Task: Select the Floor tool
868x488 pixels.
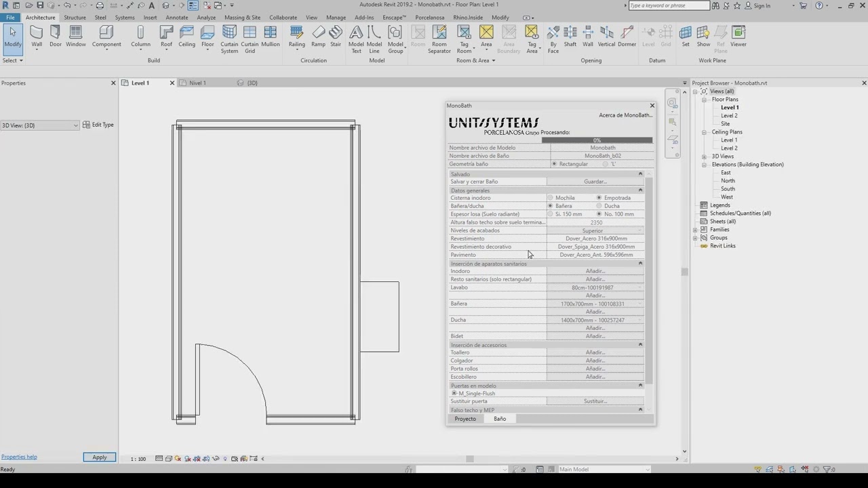Action: click(x=208, y=37)
